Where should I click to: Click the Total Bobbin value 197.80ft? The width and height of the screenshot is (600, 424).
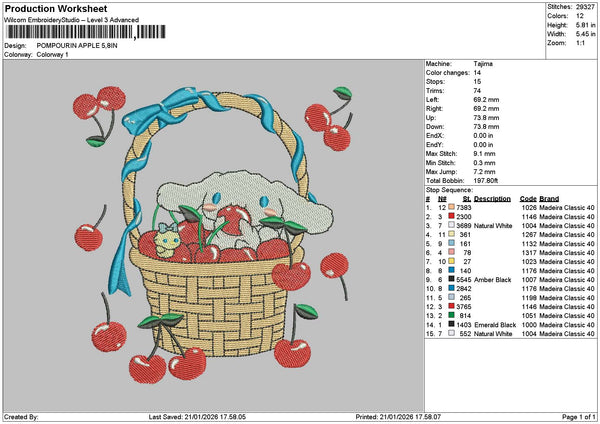[x=486, y=181]
